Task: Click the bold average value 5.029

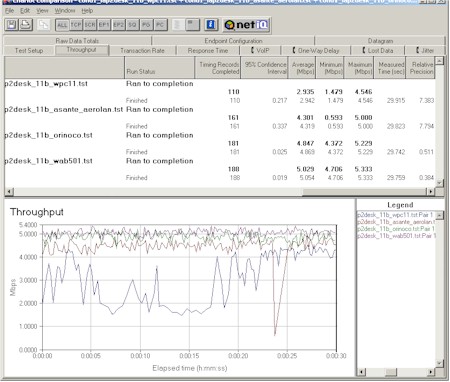Action: (x=305, y=169)
